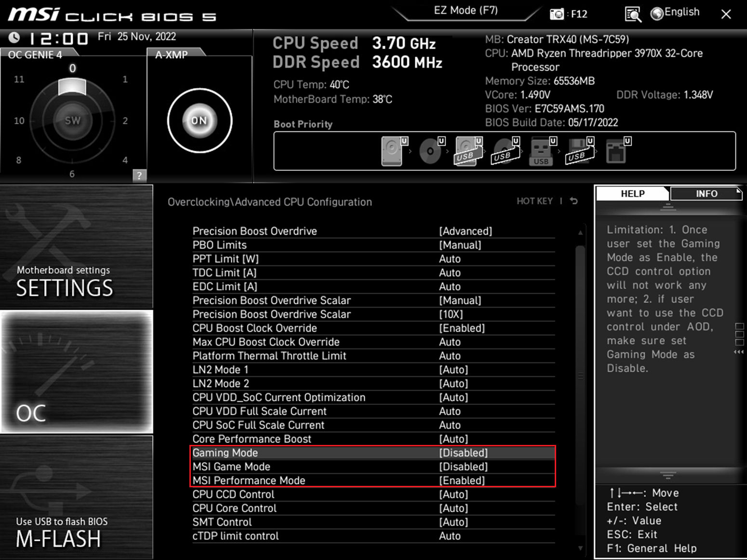Close the BIOS with the X icon
This screenshot has height=560, width=747.
click(726, 14)
